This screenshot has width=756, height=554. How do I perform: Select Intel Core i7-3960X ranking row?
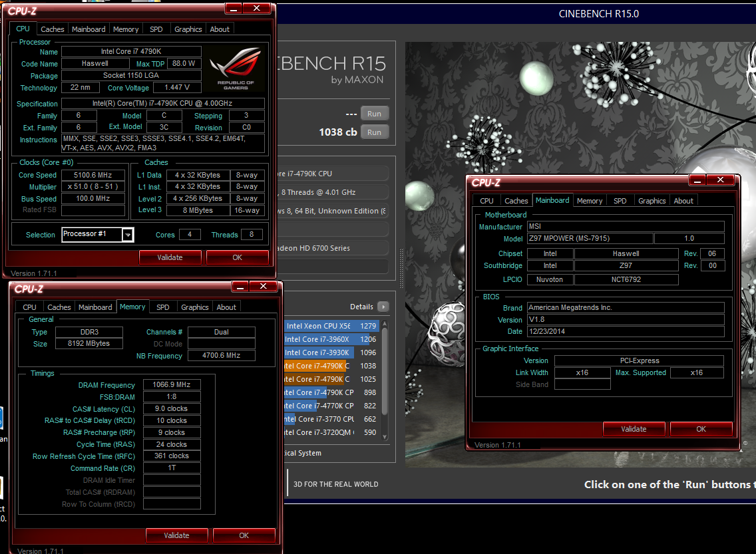(331, 339)
